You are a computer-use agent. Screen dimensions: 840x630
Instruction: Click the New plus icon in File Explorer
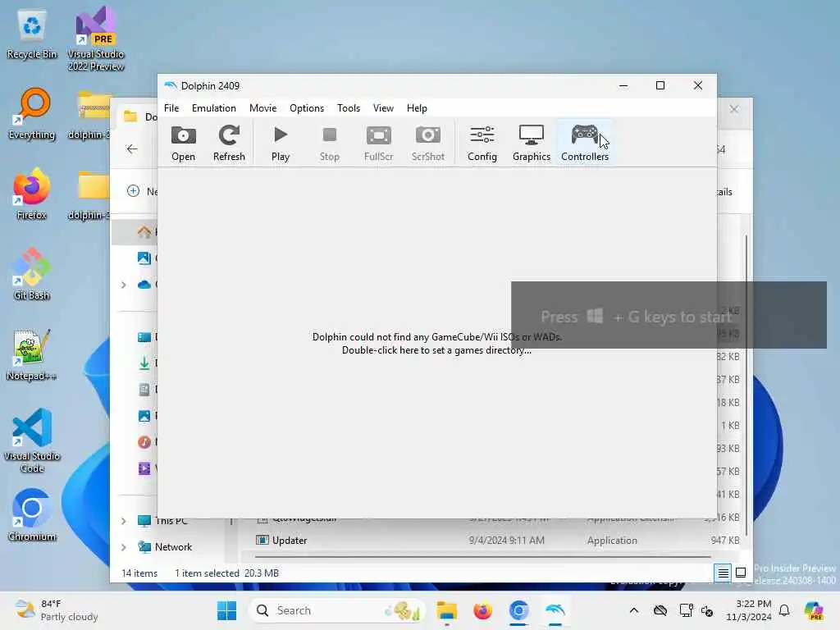(134, 191)
